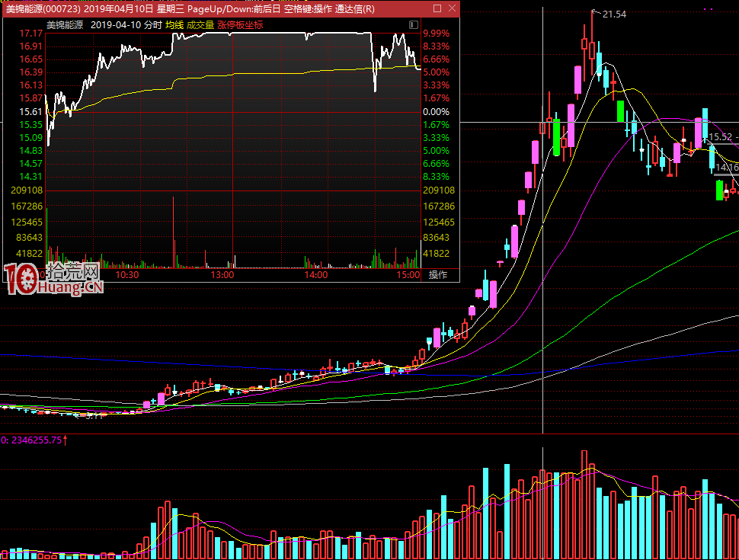This screenshot has width=739, height=560.
Task: Toggle the 涨停板坐标 coordinate option
Action: coord(240,25)
